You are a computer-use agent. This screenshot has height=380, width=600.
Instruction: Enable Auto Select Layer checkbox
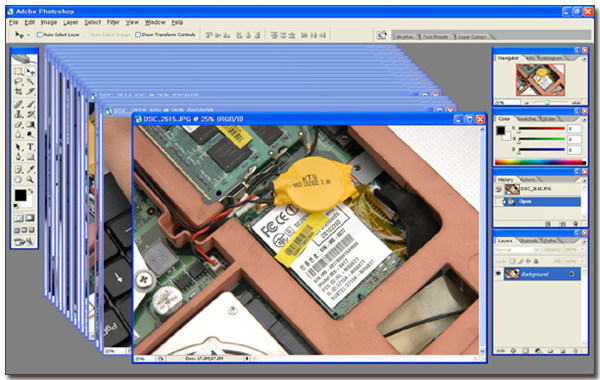pyautogui.click(x=39, y=35)
